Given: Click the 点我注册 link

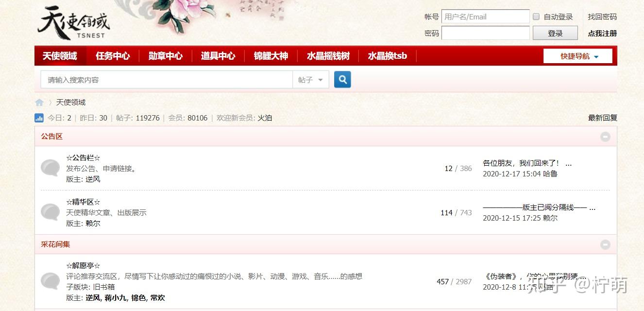Looking at the screenshot, I should tap(602, 33).
